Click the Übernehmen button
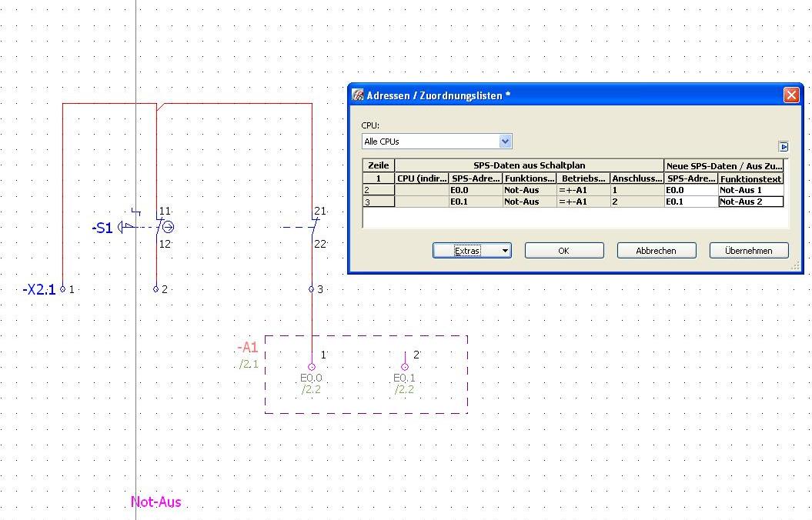 coord(749,251)
